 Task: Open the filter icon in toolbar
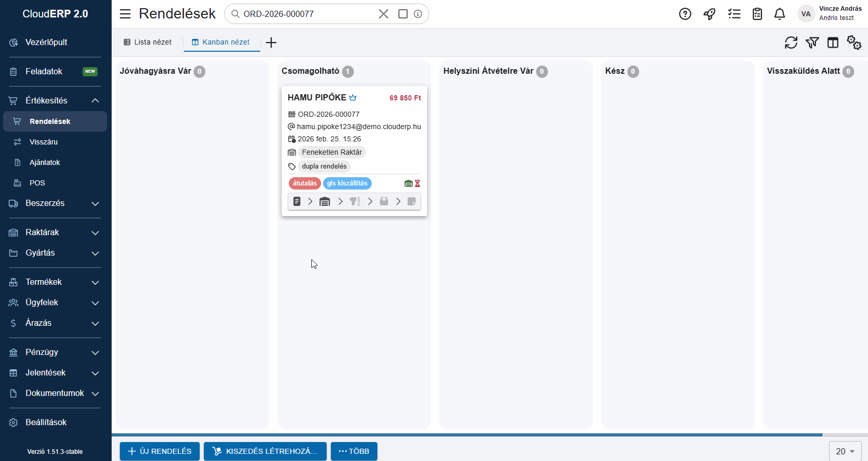812,43
